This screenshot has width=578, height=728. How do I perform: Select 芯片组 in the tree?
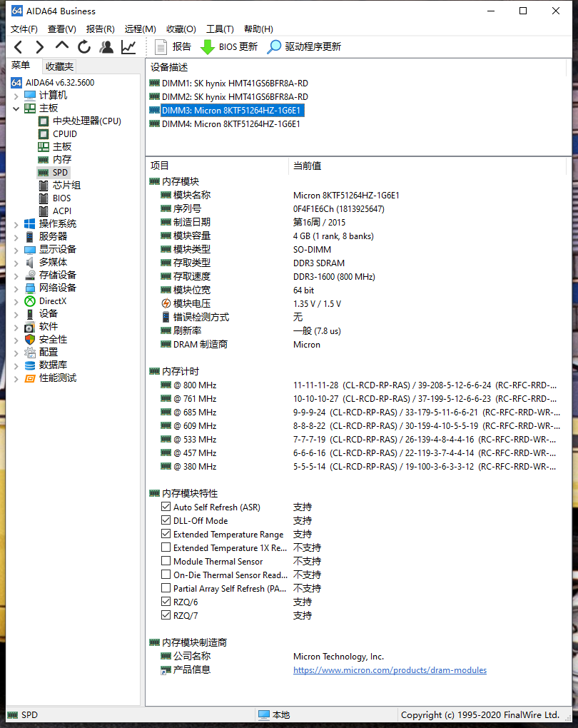66,186
